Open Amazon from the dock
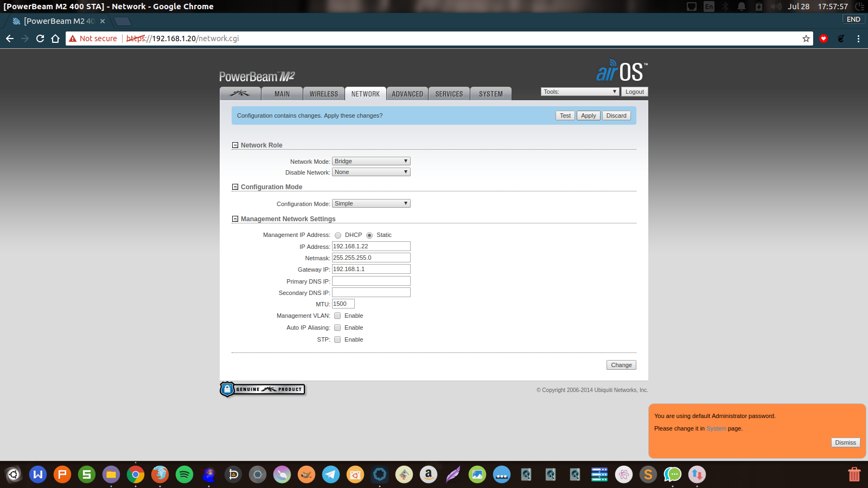The height and width of the screenshot is (488, 868). (x=429, y=475)
